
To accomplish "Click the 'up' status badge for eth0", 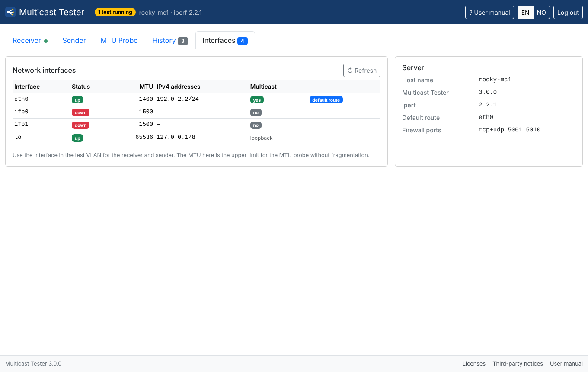I will (x=77, y=100).
